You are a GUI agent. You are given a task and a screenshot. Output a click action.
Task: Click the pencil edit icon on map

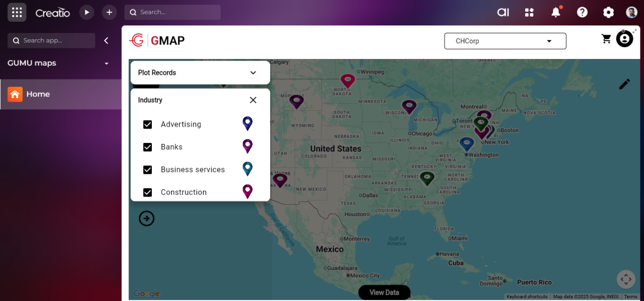point(624,84)
